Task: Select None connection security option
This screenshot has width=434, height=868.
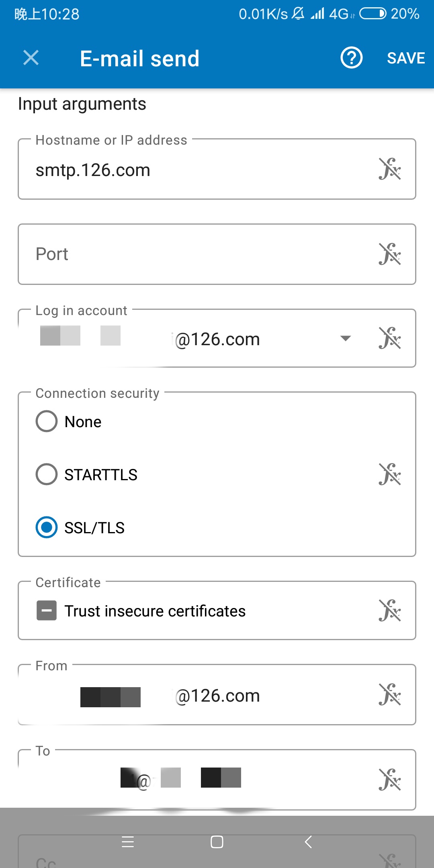Action: 47,422
